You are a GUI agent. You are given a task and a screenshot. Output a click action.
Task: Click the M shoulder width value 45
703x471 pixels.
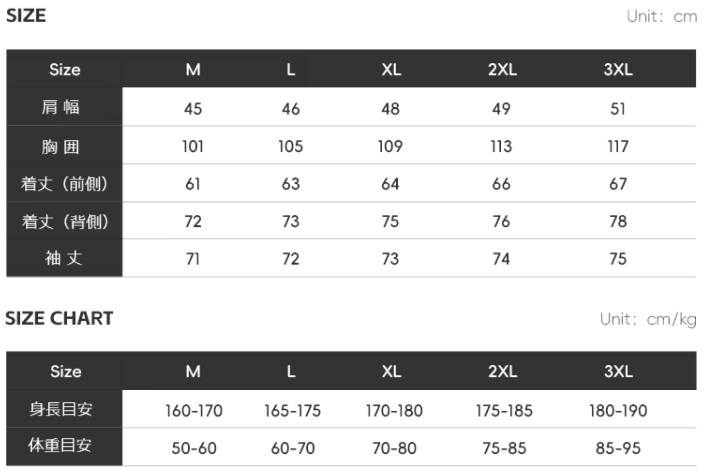click(x=193, y=108)
